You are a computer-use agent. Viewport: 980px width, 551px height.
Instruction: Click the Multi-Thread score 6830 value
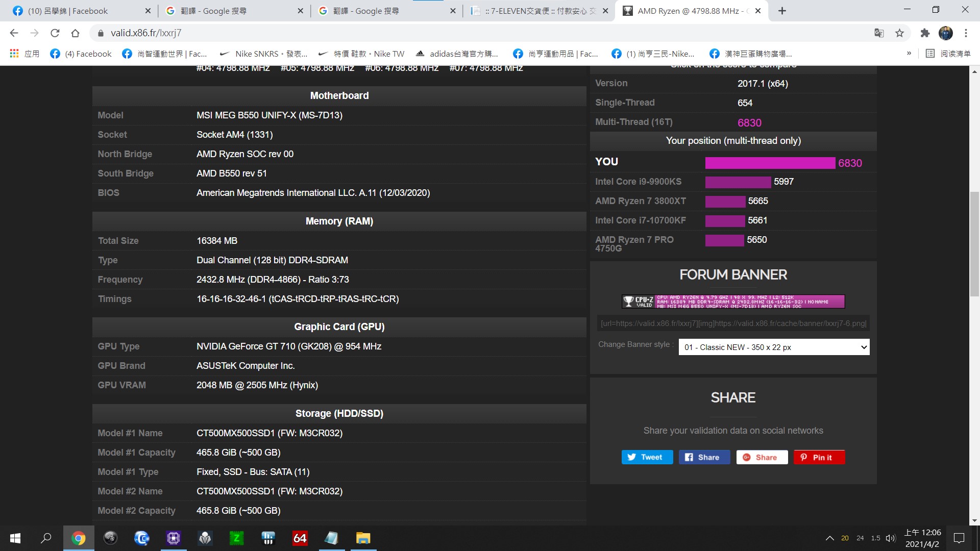749,122
